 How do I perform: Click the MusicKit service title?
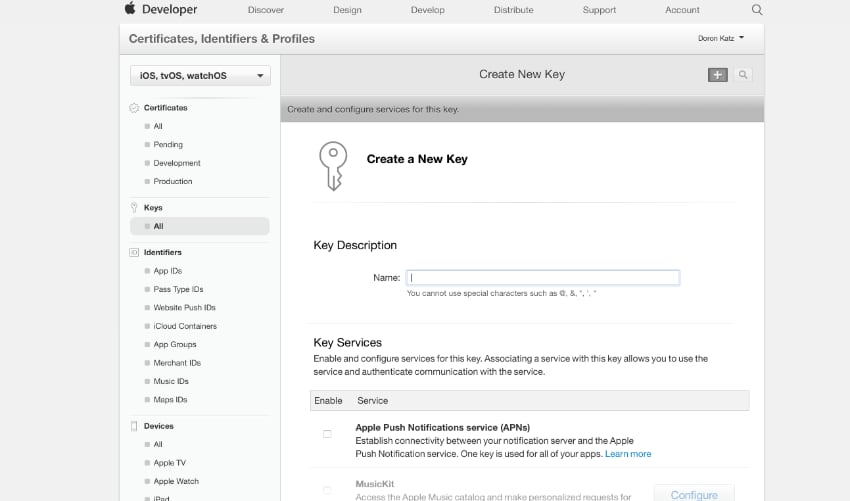point(375,484)
